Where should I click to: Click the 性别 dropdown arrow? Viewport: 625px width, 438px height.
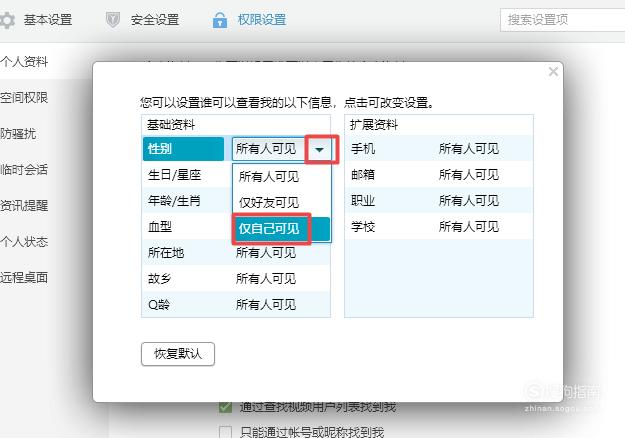[x=320, y=149]
